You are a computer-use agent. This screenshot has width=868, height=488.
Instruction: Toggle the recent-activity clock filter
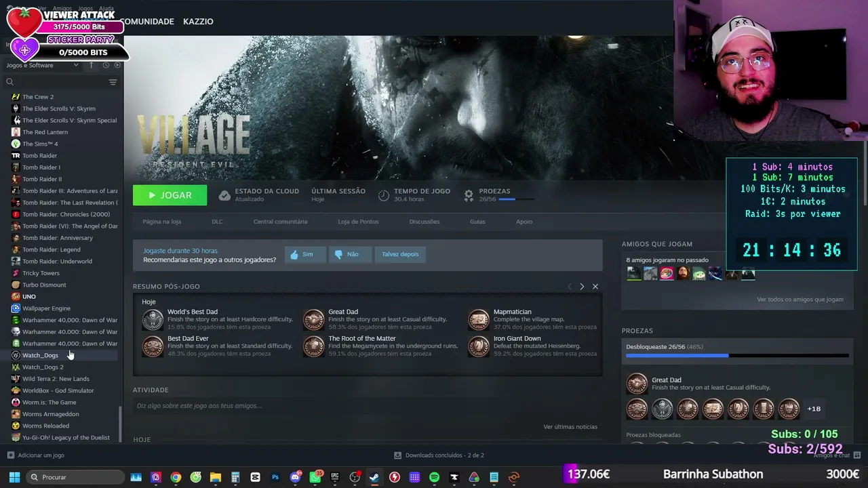pos(106,65)
